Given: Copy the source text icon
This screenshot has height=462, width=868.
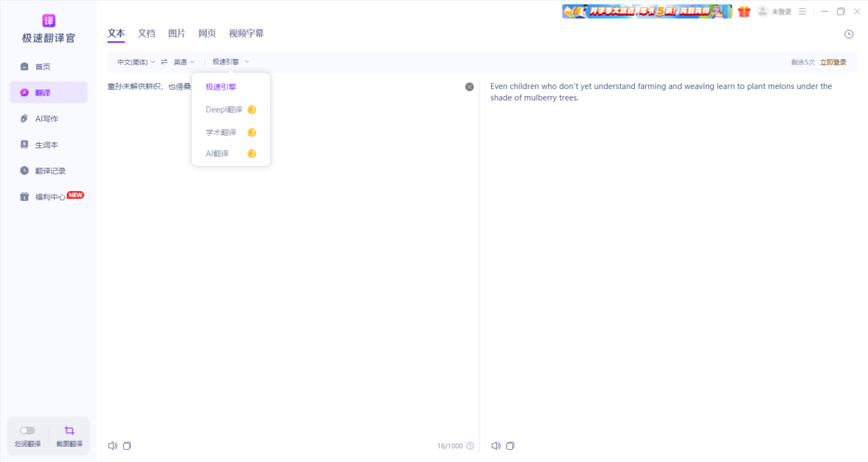Looking at the screenshot, I should 127,445.
